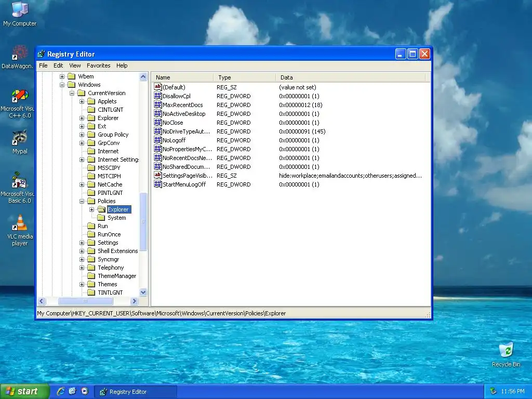Click horizontal scrollbar right arrow in tree
Screen dimensions: 532x399
135,301
